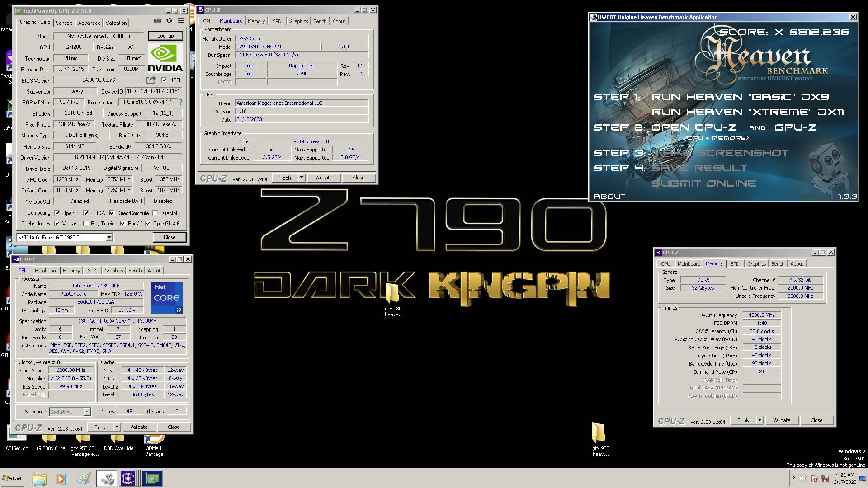
Task: Click Save Result in HWBOT Heaven
Action: pos(699,168)
